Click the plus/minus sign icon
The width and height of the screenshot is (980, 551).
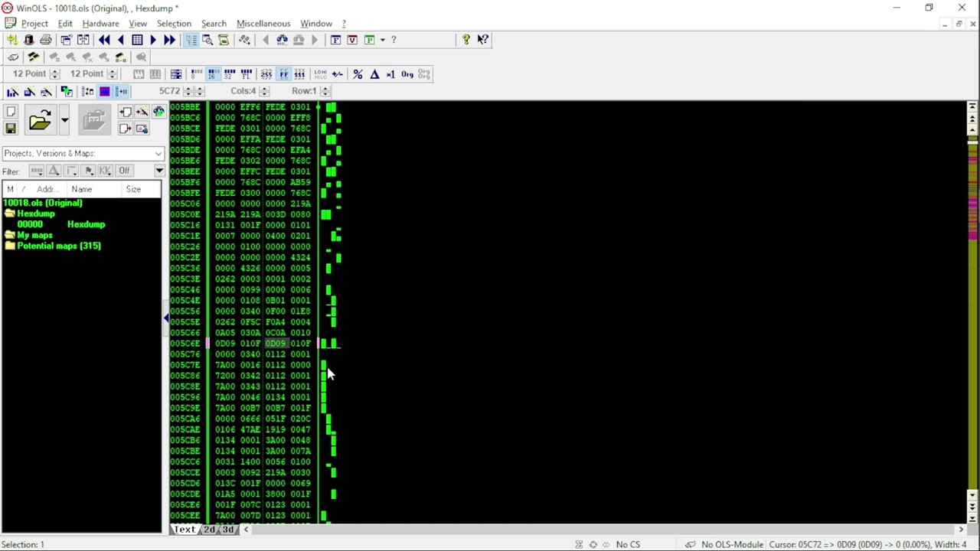pos(338,74)
